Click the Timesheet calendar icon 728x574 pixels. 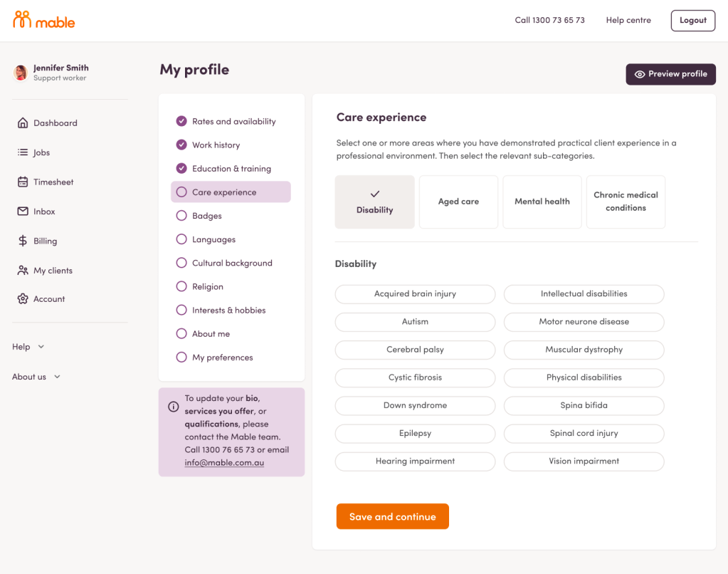click(x=23, y=182)
